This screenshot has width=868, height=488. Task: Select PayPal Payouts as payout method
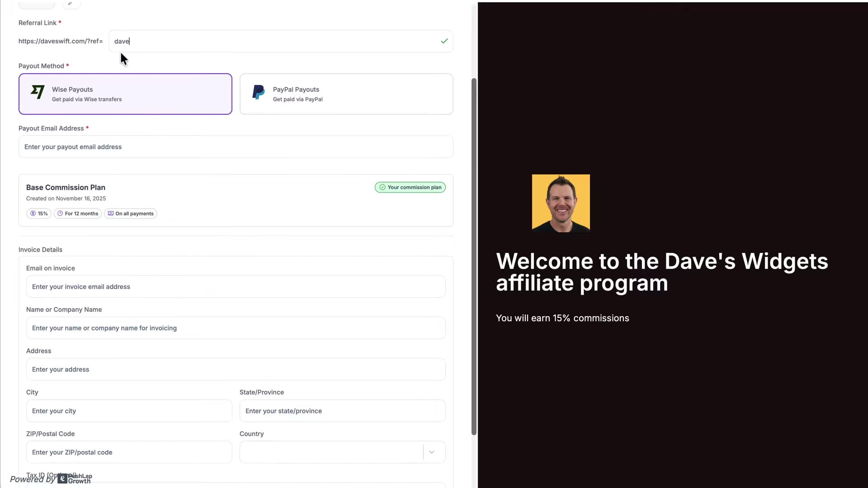click(x=346, y=94)
